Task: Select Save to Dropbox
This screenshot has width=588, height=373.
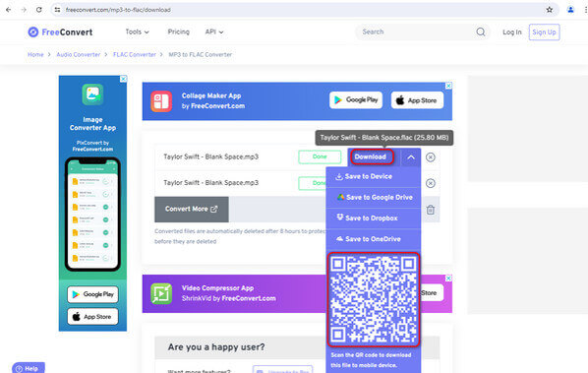Action: point(373,218)
